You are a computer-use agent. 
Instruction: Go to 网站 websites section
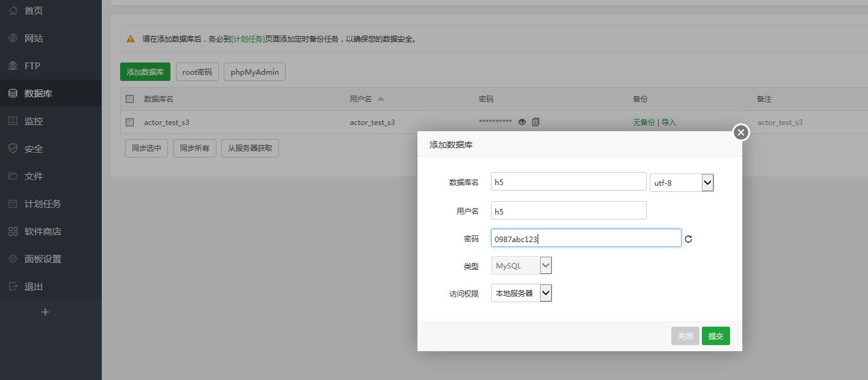[34, 38]
